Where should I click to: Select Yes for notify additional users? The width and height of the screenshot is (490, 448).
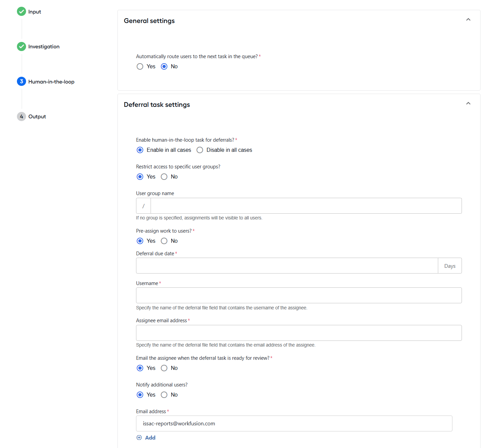[x=140, y=395]
